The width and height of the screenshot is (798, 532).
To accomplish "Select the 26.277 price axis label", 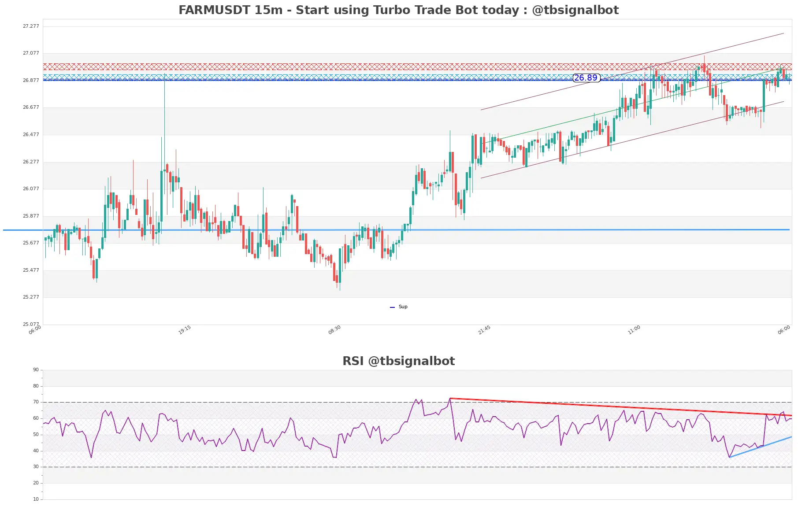I will [x=31, y=162].
